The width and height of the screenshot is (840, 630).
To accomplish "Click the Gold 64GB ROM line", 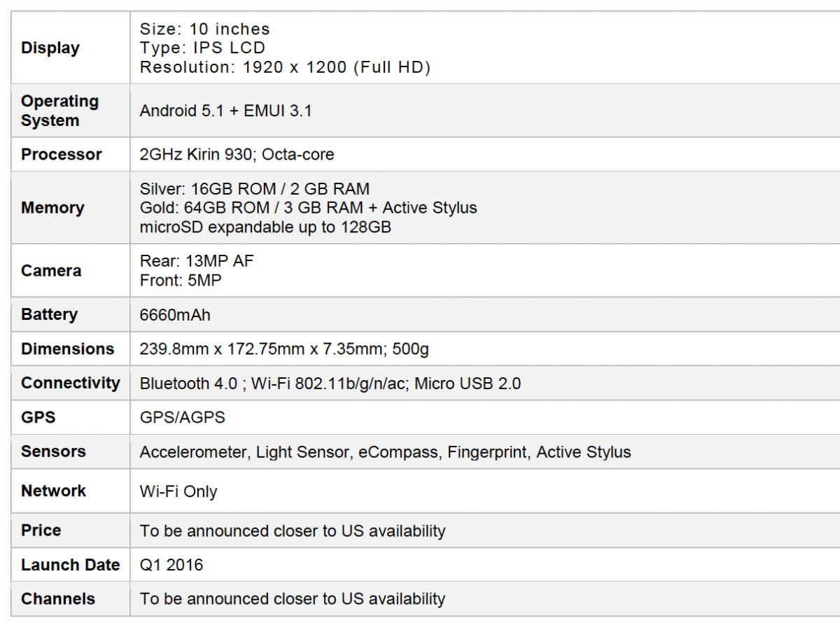I will (308, 208).
